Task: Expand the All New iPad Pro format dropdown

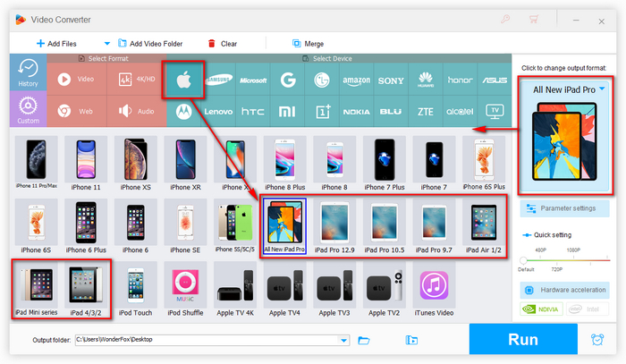Action: (602, 89)
